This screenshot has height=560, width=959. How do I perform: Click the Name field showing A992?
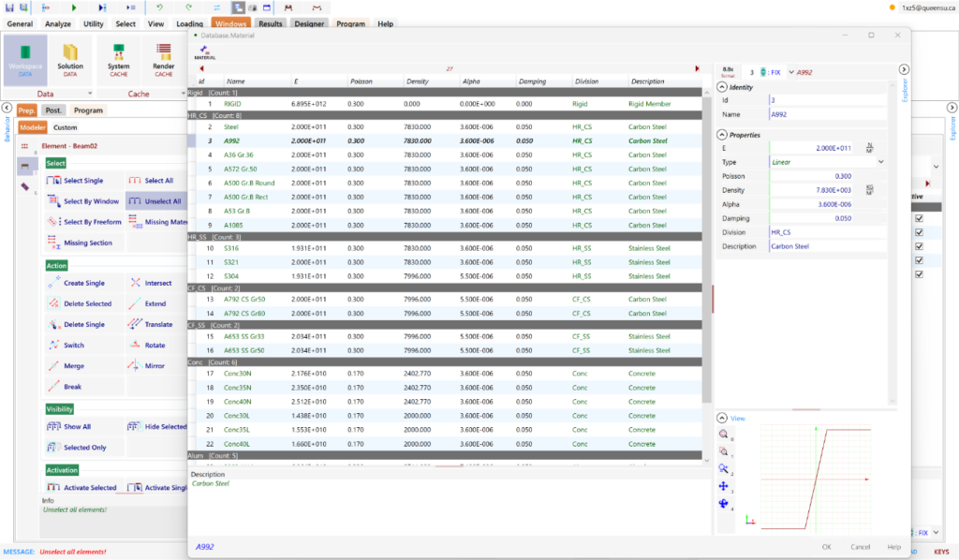[828, 114]
